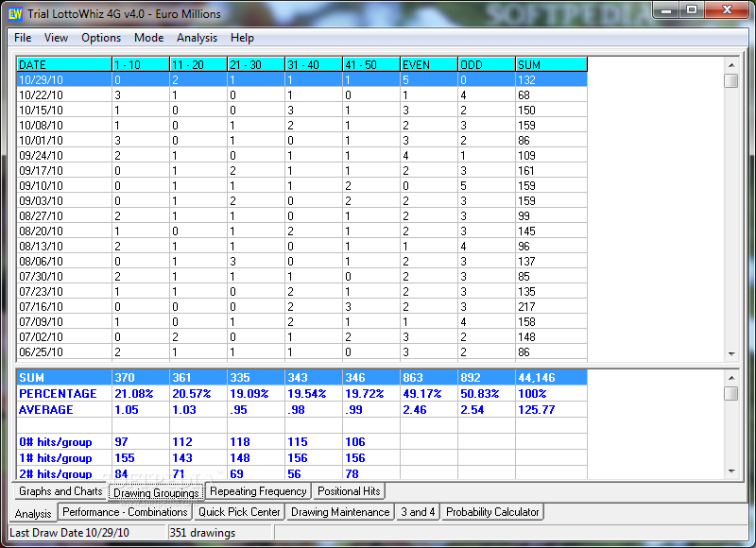This screenshot has height=548, width=756.
Task: Click the summary table scroll-down arrow
Action: tap(731, 471)
